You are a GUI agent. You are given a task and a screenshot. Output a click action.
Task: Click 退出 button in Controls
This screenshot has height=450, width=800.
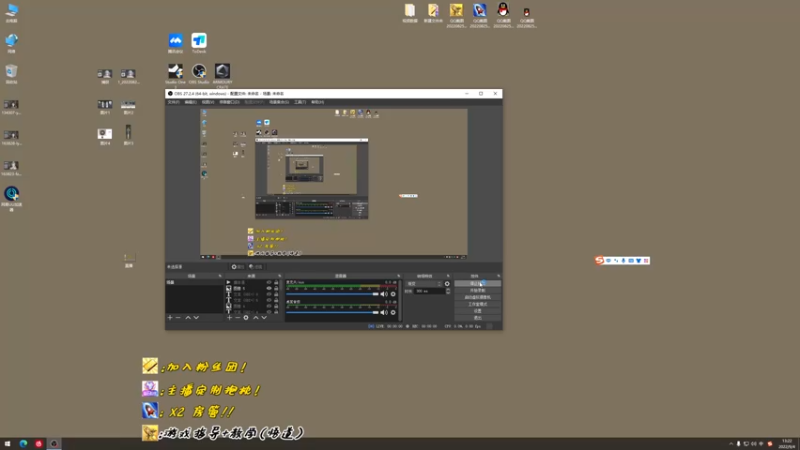[477, 318]
